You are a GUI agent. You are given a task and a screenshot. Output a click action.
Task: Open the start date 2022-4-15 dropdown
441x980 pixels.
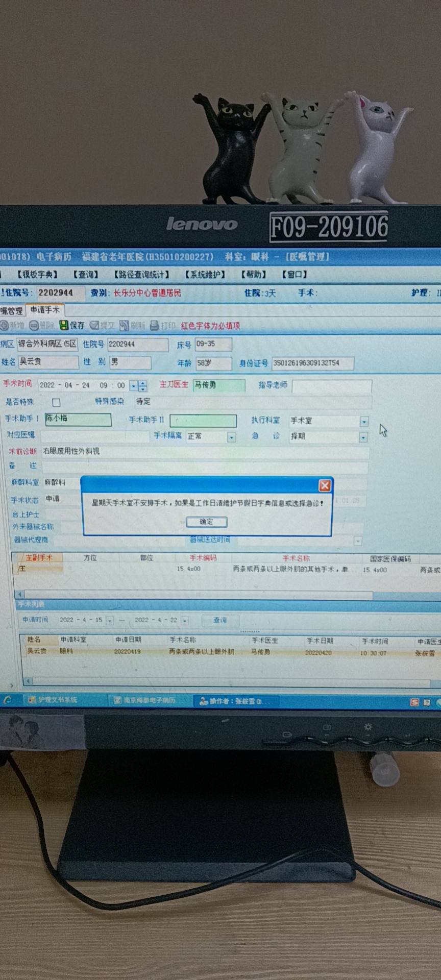(109, 620)
